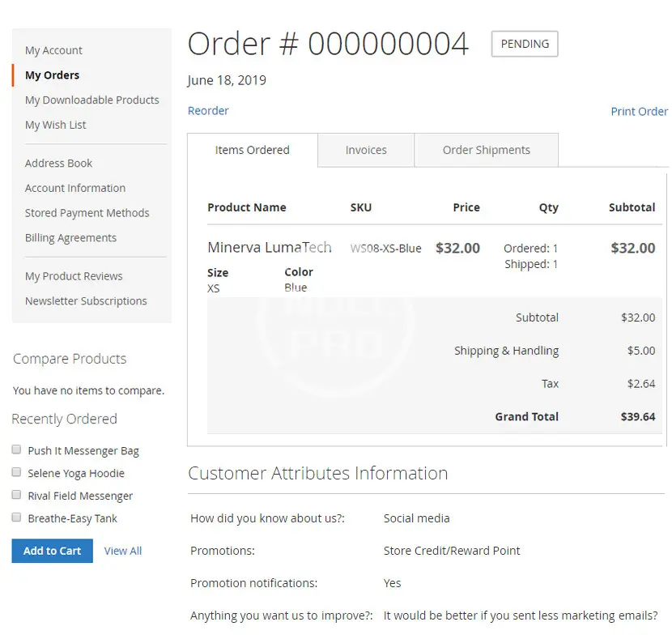Open My Product Reviews

coord(74,276)
